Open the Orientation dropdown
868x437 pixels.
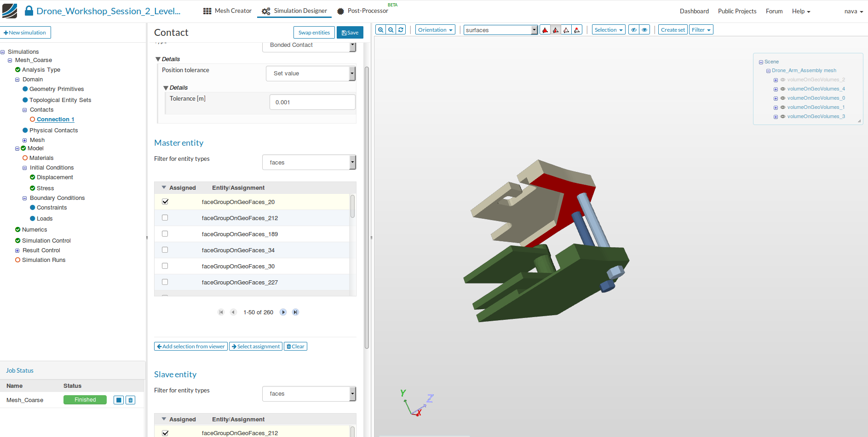click(x=435, y=30)
